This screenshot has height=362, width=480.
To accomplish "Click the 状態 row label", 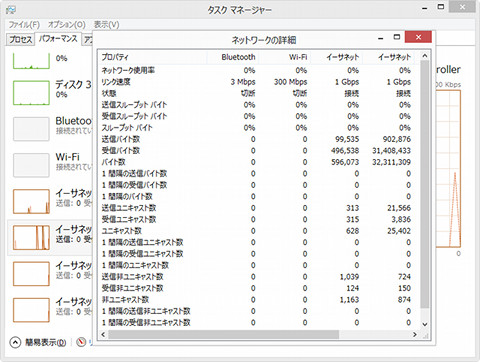I will pos(109,93).
